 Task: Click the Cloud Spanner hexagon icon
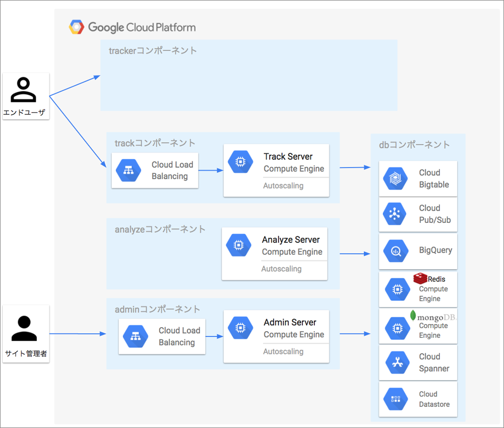398,362
